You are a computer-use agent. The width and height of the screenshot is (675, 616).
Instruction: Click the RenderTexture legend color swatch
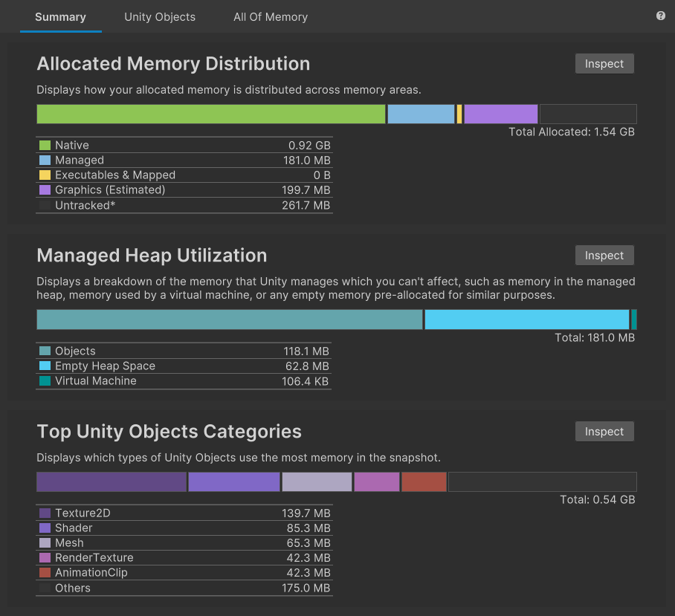pyautogui.click(x=45, y=558)
